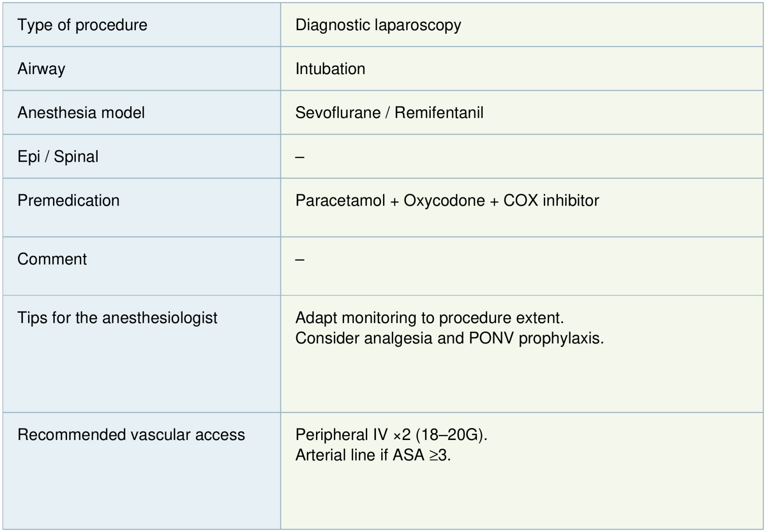Image resolution: width=766 pixels, height=532 pixels.
Task: Click the 'Airway' row label
Action: (41, 69)
